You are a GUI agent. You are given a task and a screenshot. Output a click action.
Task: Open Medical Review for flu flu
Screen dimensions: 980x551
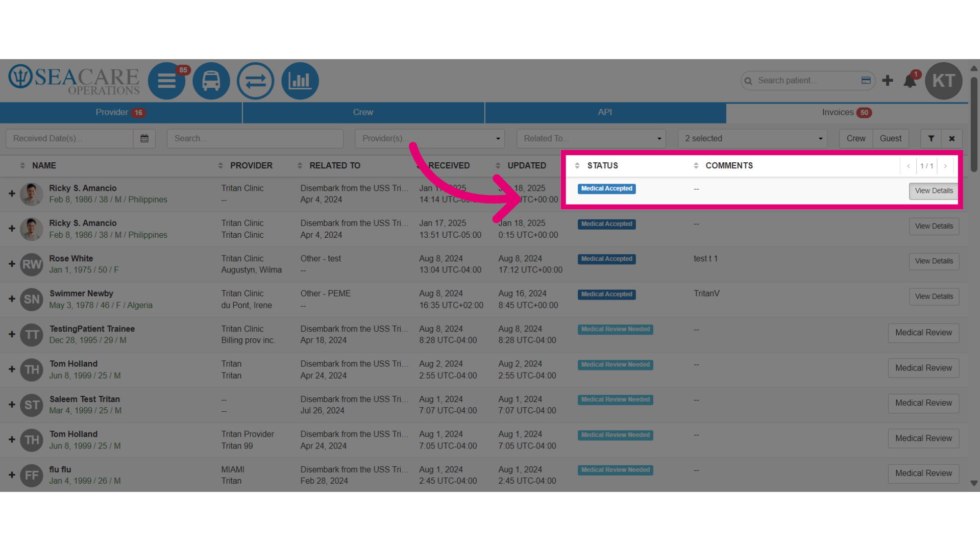[x=923, y=473]
